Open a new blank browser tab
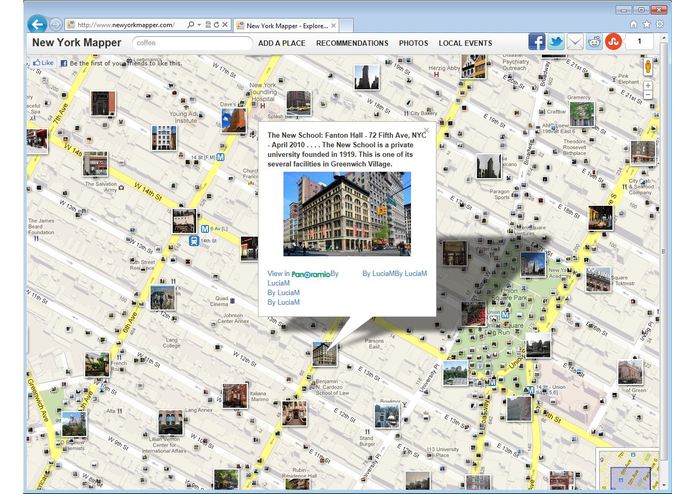695x494 pixels. [347, 26]
